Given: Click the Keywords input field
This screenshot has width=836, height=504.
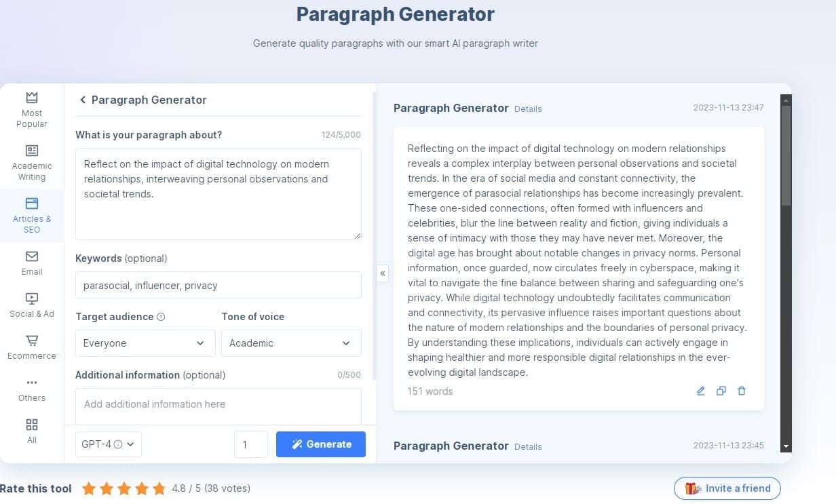Looking at the screenshot, I should click(218, 285).
